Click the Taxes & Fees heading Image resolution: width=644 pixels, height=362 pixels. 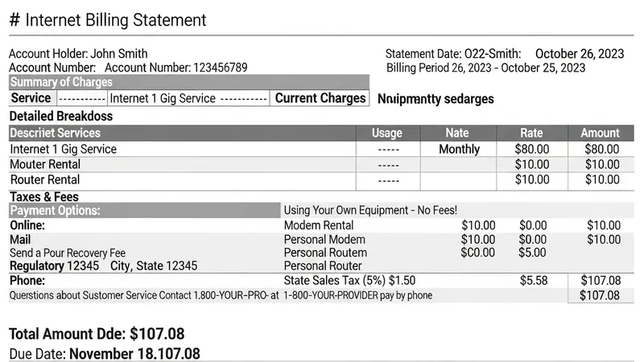pyautogui.click(x=43, y=196)
